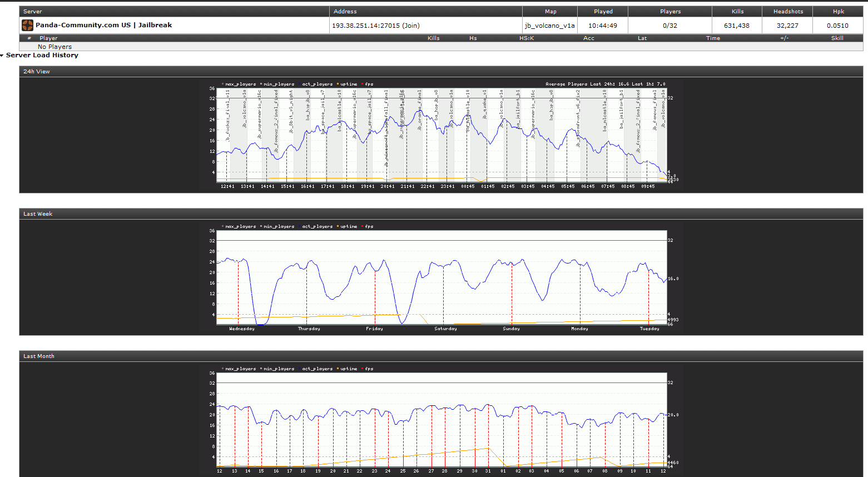Click the Player column header
Image resolution: width=868 pixels, height=477 pixels.
[48, 38]
